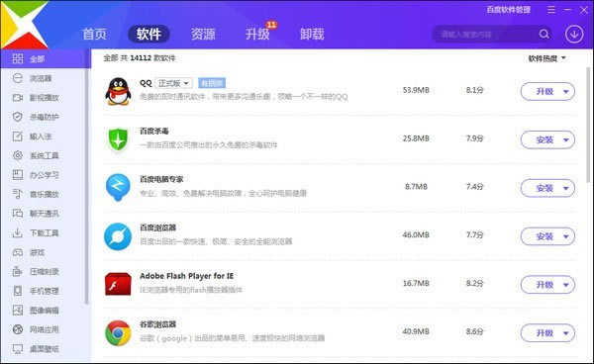Image resolution: width=594 pixels, height=364 pixels.
Task: Click the 手机管理 phone icon
Action: coord(18,291)
